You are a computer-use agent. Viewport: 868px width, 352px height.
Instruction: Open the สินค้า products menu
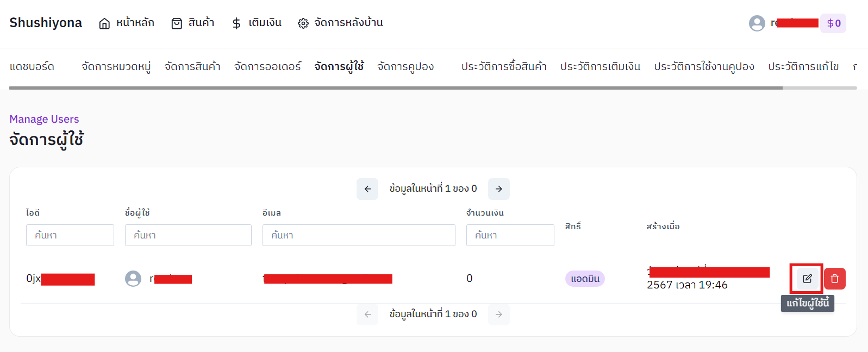tap(193, 23)
